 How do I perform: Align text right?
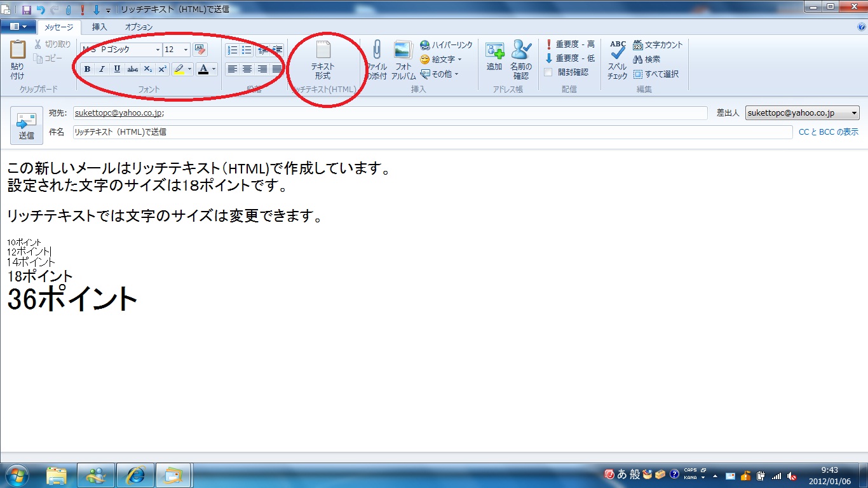coord(262,69)
